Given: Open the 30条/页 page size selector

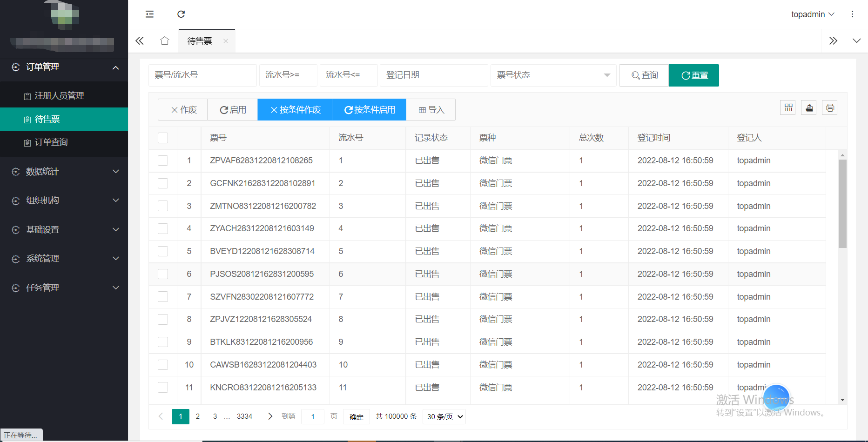Looking at the screenshot, I should pos(444,416).
